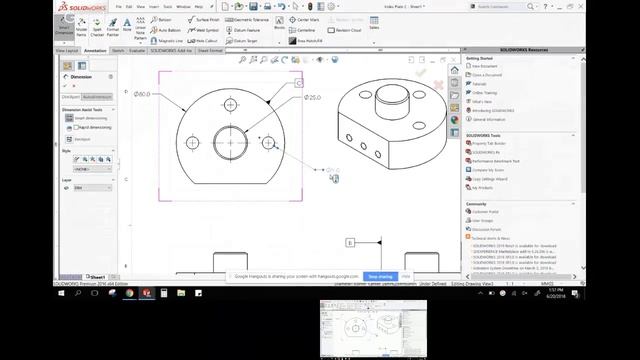Screen dimensions: 640x360
Task: Collapse the Community section
Action: [573, 204]
